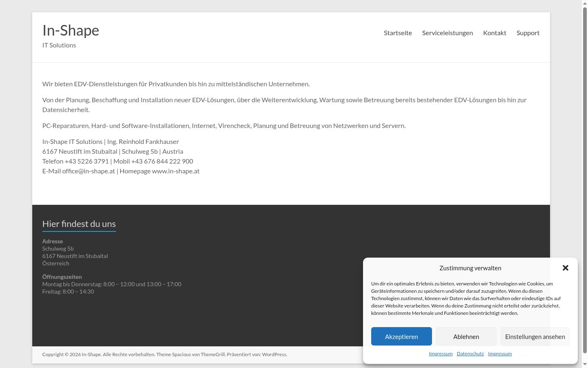
Task: Open Einstellungen ansehen in the cookie dialog
Action: [535, 337]
